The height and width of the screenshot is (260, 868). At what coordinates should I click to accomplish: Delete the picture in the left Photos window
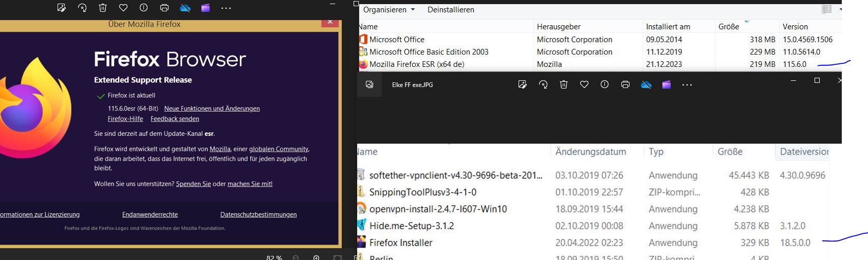click(103, 8)
